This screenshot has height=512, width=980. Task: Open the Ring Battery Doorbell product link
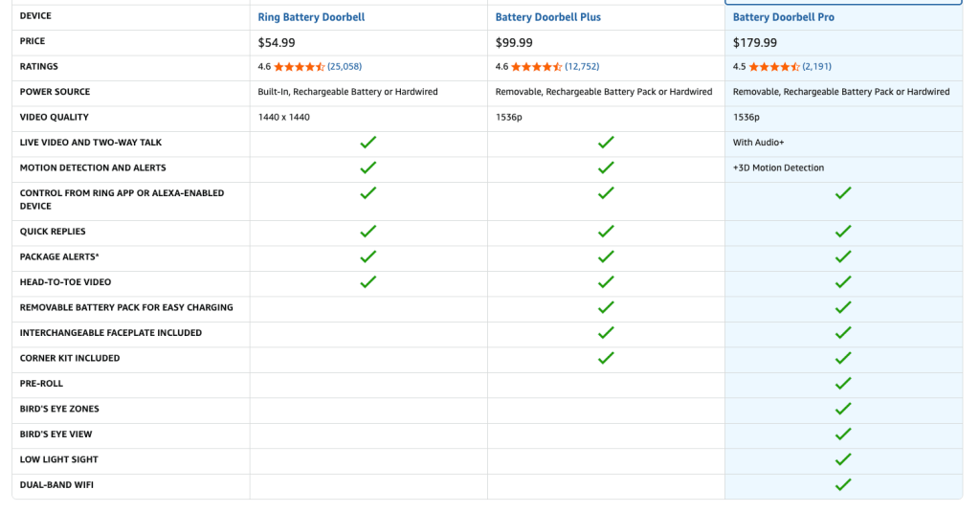[x=311, y=17]
